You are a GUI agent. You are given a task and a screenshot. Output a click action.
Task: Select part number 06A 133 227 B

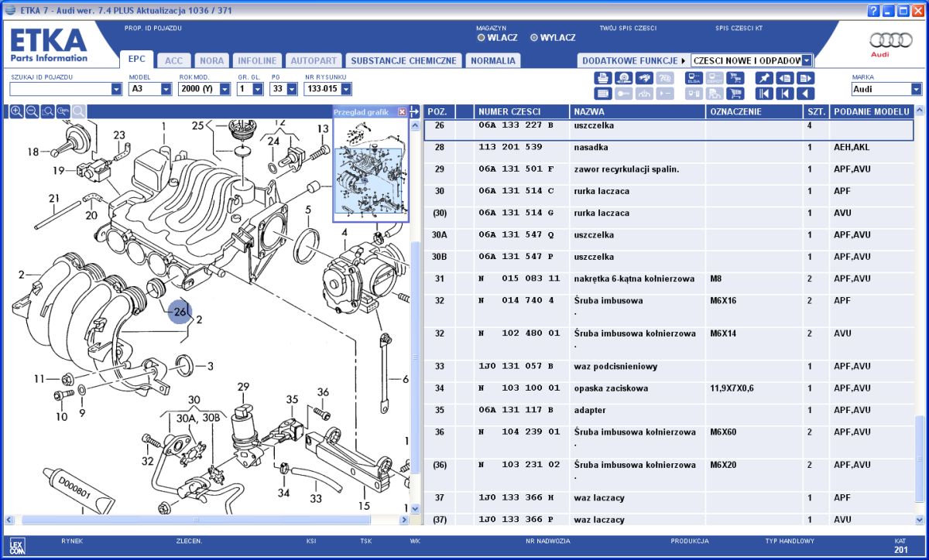[x=516, y=125]
